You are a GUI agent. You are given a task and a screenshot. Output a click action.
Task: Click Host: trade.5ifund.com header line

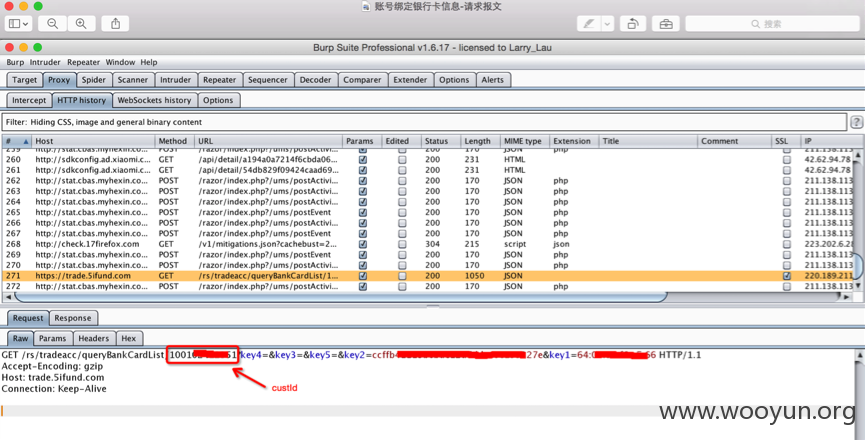point(53,378)
